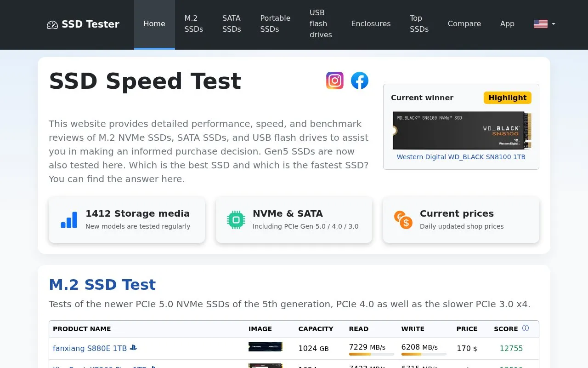Image resolution: width=588 pixels, height=368 pixels.
Task: Click the WRITE column header
Action: (413, 329)
